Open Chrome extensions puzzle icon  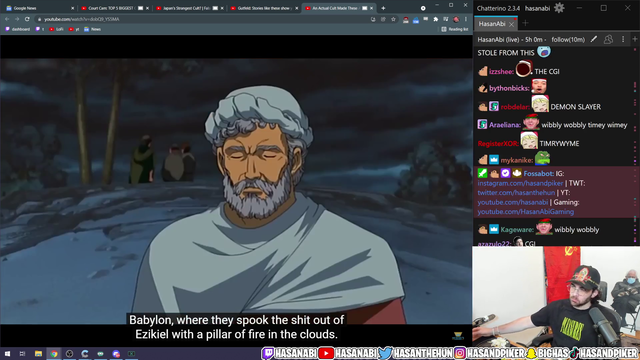(436, 19)
